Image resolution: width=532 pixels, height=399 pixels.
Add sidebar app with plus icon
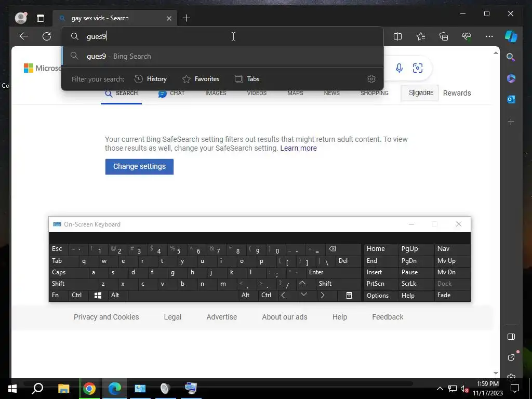511,122
